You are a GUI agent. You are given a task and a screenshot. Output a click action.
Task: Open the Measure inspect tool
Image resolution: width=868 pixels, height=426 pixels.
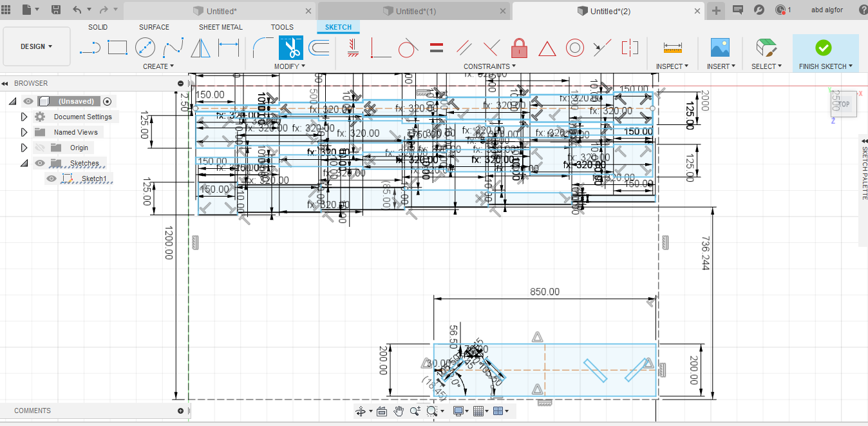pyautogui.click(x=672, y=48)
